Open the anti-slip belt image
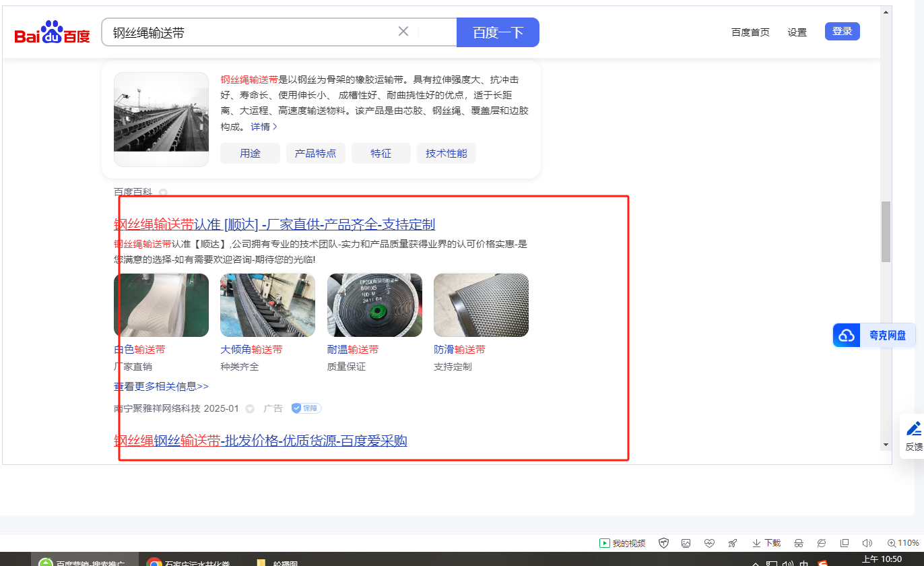 coord(481,305)
